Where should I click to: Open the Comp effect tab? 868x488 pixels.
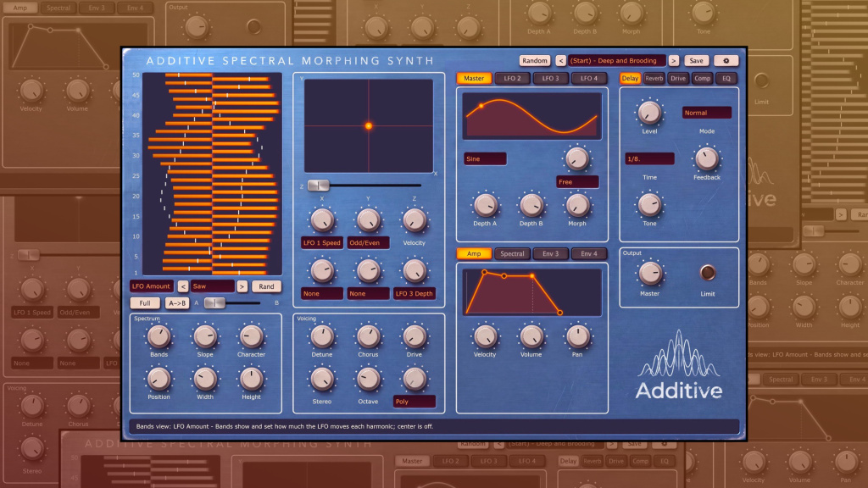tap(702, 79)
